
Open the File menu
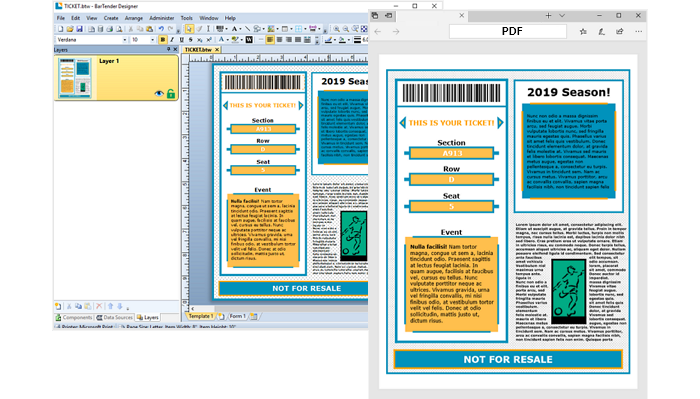point(61,18)
